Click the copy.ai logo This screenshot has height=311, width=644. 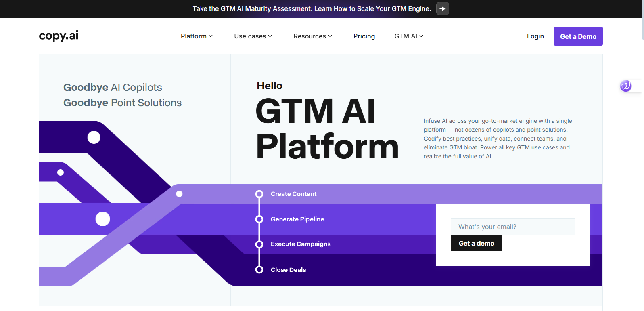[x=59, y=36]
